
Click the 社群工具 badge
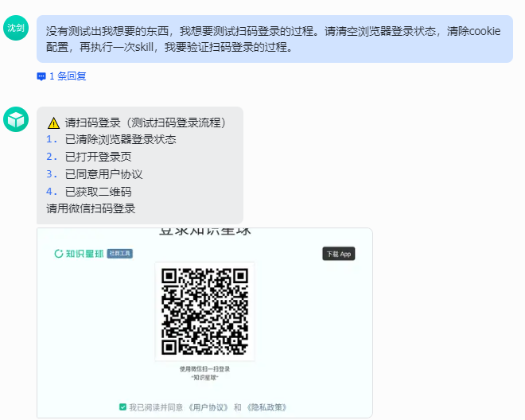[120, 254]
